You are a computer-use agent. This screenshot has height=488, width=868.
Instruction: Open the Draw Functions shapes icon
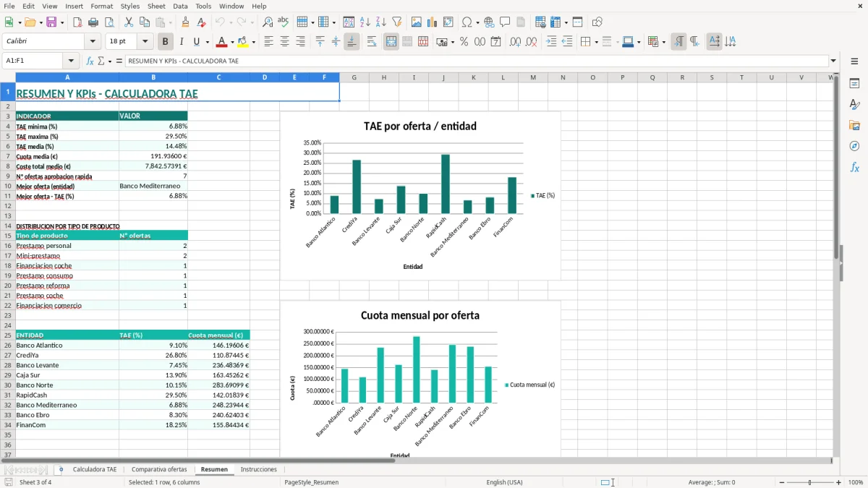pos(597,22)
